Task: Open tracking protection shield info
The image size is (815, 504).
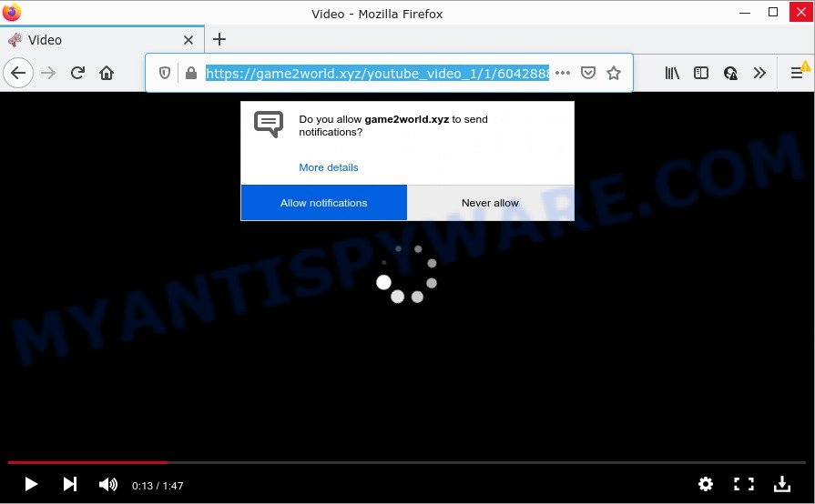Action: tap(165, 73)
